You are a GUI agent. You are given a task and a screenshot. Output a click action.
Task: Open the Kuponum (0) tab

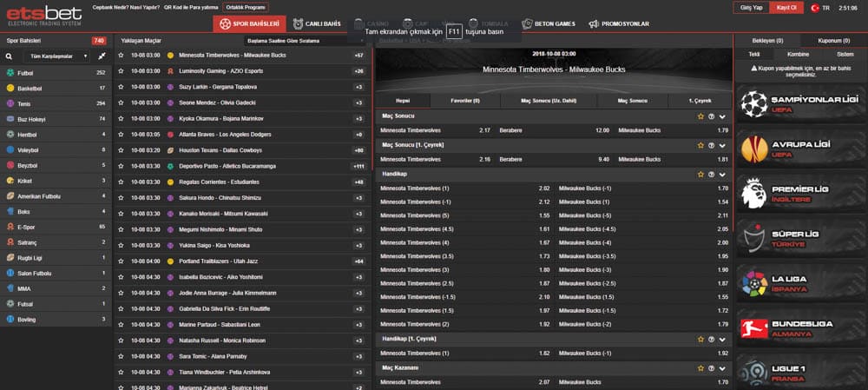pyautogui.click(x=834, y=41)
